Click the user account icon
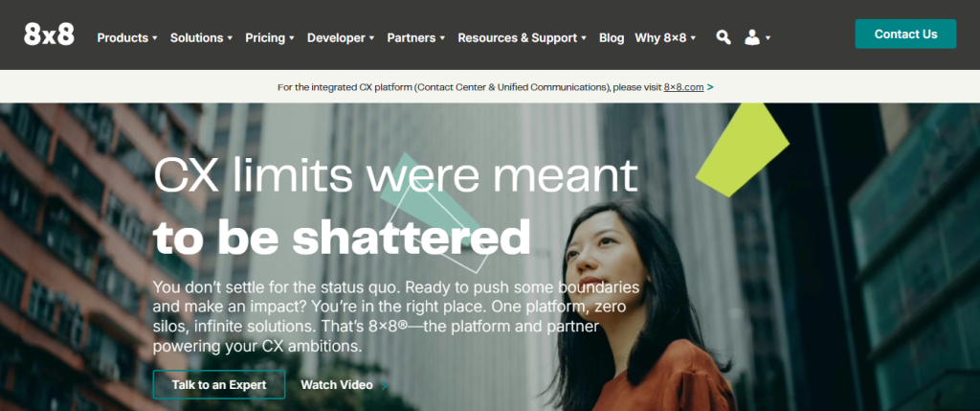This screenshot has width=980, height=411. pos(752,37)
